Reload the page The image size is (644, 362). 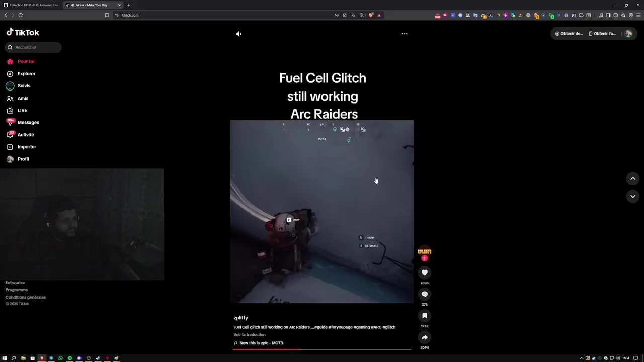pos(21,15)
